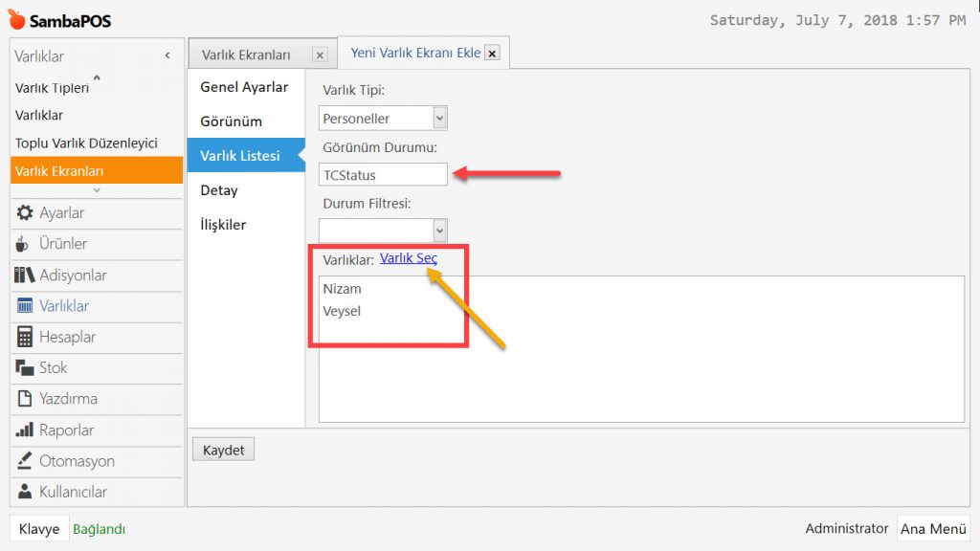
Task: Open Stok using its icon
Action: click(25, 368)
